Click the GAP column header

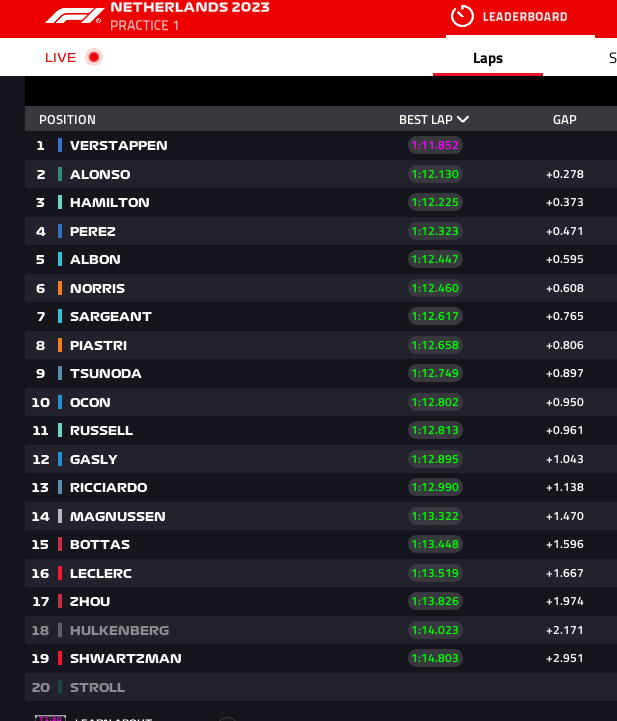pos(565,120)
